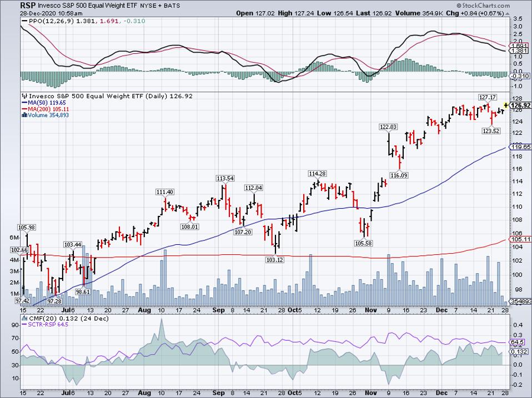Click the bar-chart icon before Invesco legend
The height and width of the screenshot is (398, 532).
pos(24,96)
